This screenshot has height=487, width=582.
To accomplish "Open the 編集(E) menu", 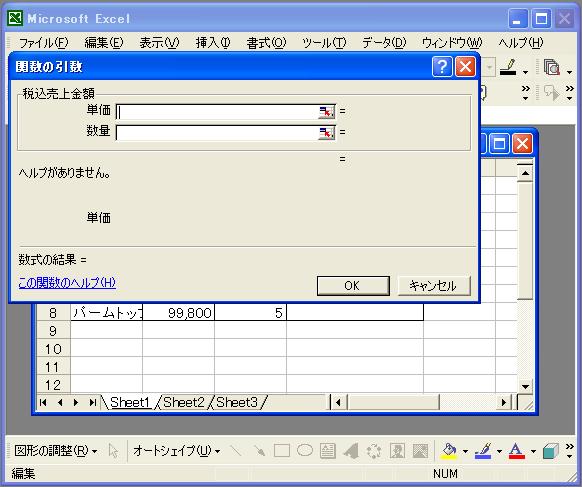I will [104, 43].
